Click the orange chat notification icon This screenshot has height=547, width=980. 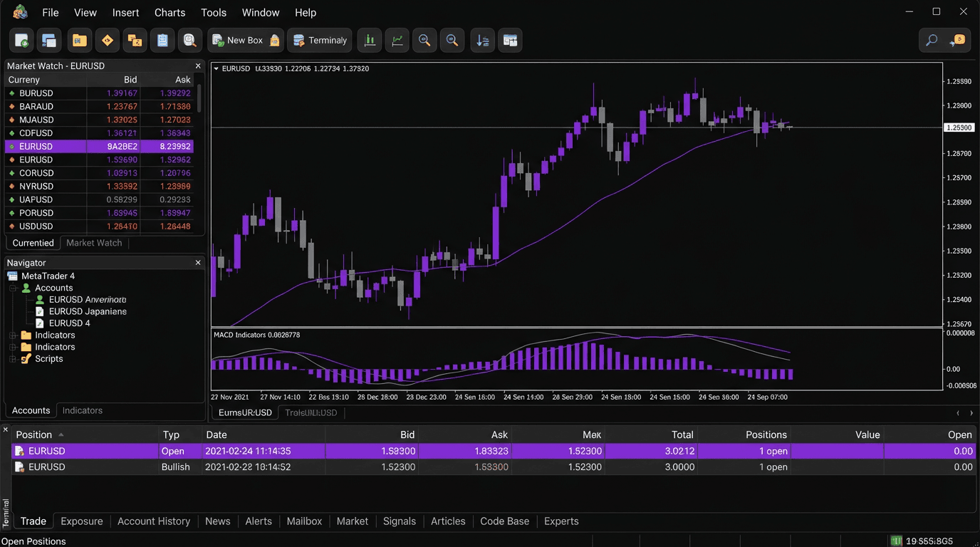959,41
